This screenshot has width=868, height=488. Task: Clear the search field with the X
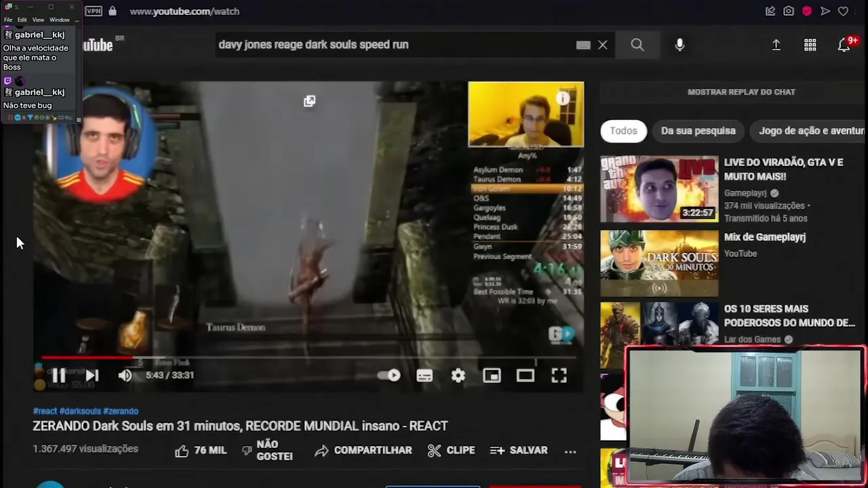pyautogui.click(x=602, y=45)
